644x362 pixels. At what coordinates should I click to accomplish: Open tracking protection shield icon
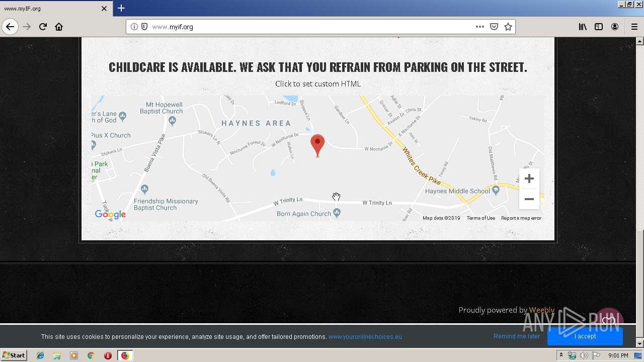pos(144,27)
